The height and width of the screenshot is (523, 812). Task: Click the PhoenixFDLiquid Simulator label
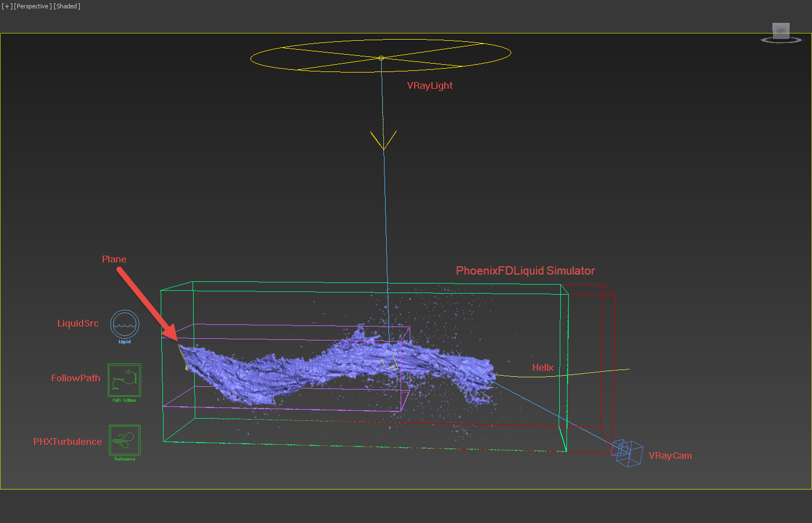[525, 271]
